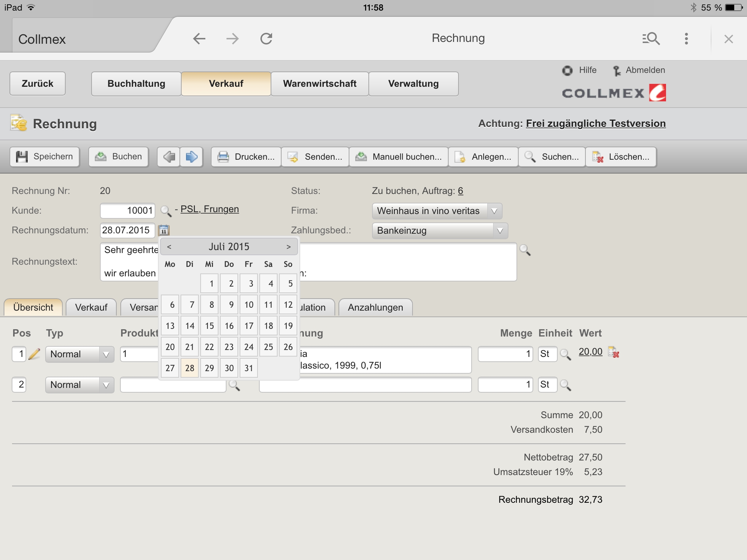This screenshot has height=560, width=747.
Task: Click Löschen... to delete invoice
Action: (621, 157)
